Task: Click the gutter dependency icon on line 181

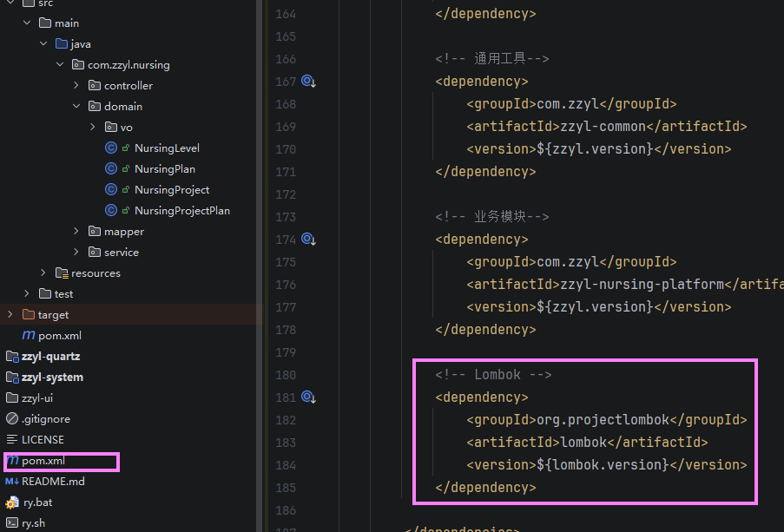Action: pyautogui.click(x=308, y=397)
